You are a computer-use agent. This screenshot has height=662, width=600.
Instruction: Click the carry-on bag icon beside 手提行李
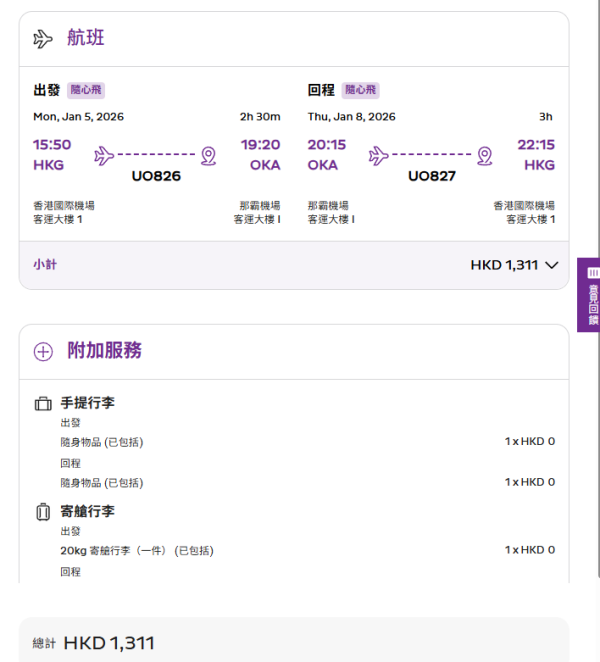43,404
